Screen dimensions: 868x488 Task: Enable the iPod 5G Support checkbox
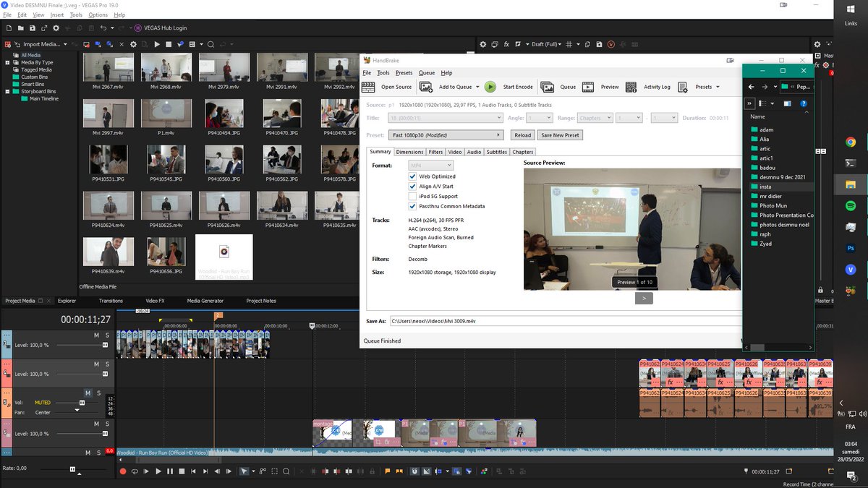(x=412, y=196)
